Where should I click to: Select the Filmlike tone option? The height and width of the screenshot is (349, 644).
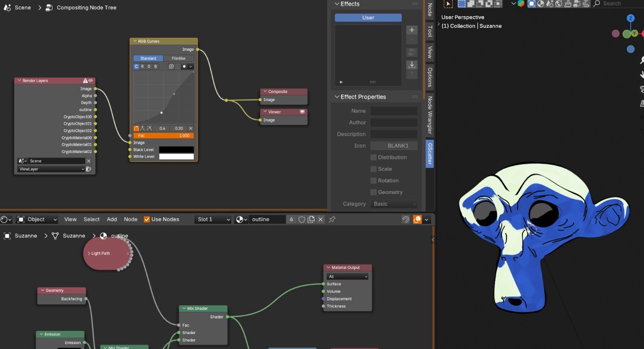tap(179, 58)
